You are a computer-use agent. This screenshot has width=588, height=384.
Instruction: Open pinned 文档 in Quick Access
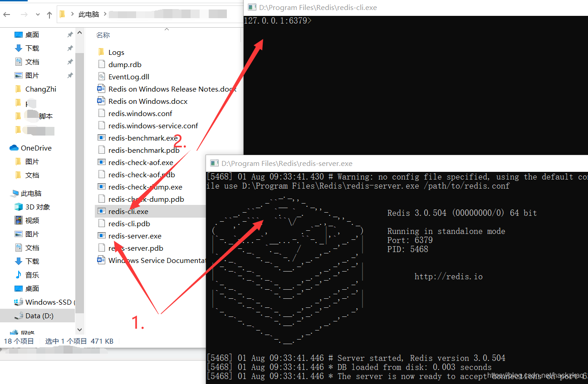click(32, 62)
